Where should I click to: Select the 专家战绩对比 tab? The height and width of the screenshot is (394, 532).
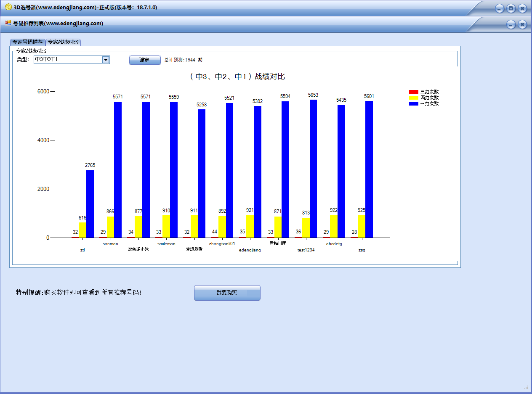coord(63,42)
